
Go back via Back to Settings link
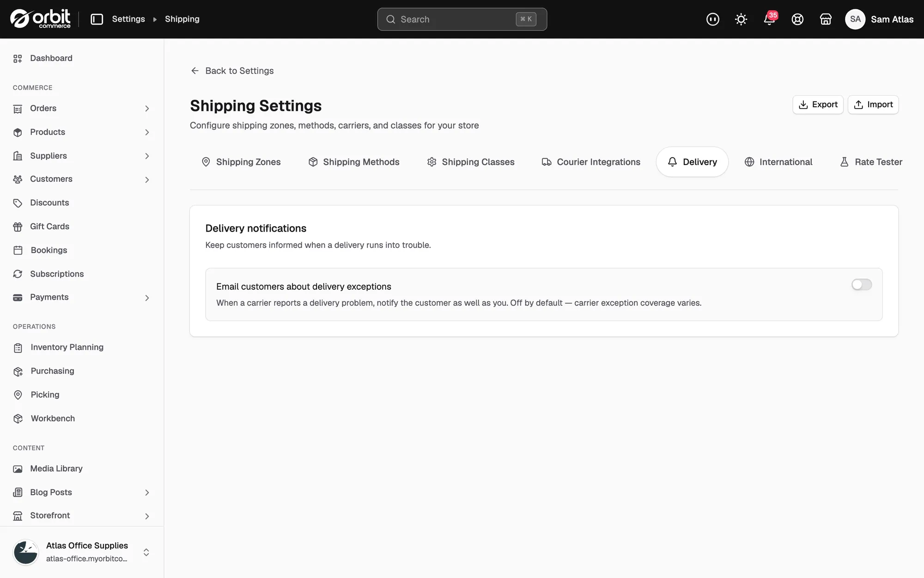coord(232,71)
